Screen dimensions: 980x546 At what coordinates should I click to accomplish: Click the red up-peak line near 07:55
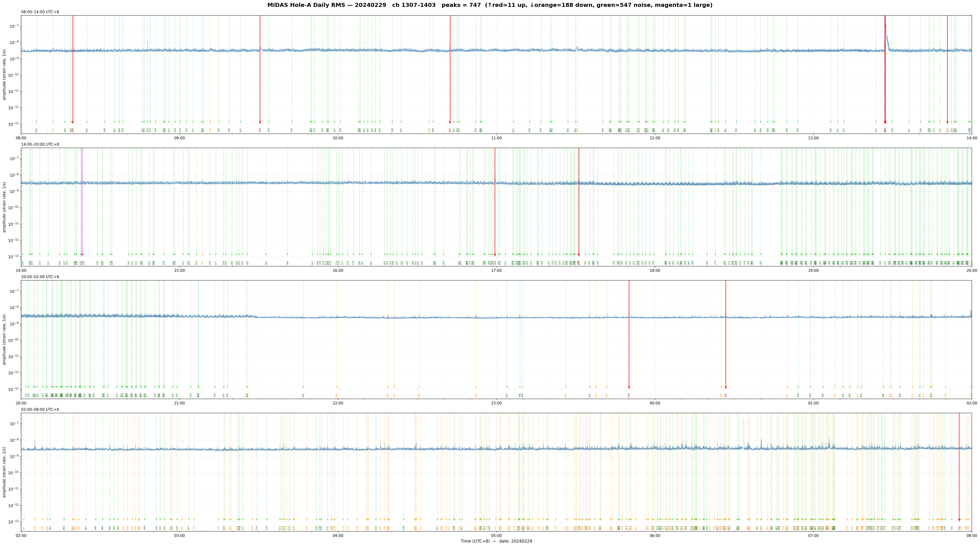pos(959,467)
